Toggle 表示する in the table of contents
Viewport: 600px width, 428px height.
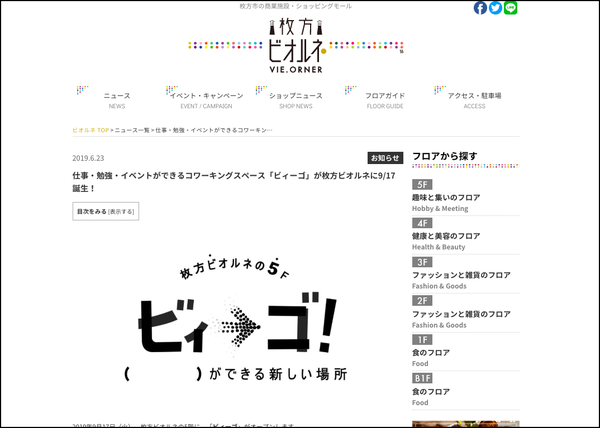[121, 212]
